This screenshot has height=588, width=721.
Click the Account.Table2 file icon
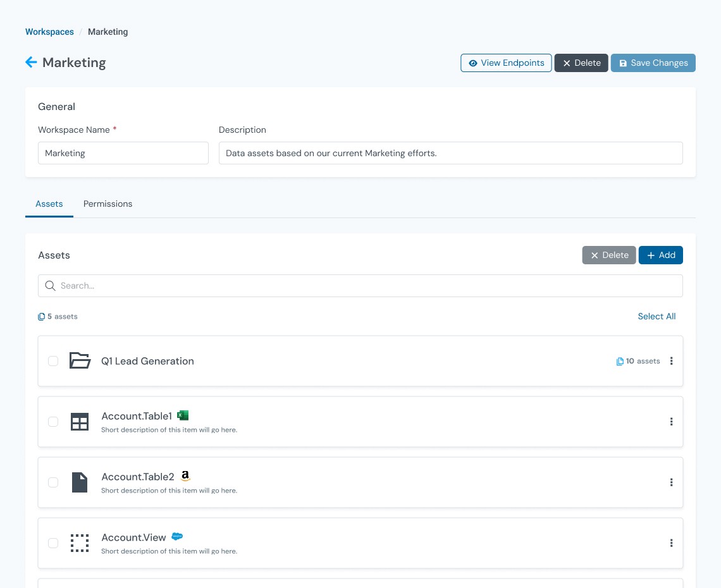point(80,482)
